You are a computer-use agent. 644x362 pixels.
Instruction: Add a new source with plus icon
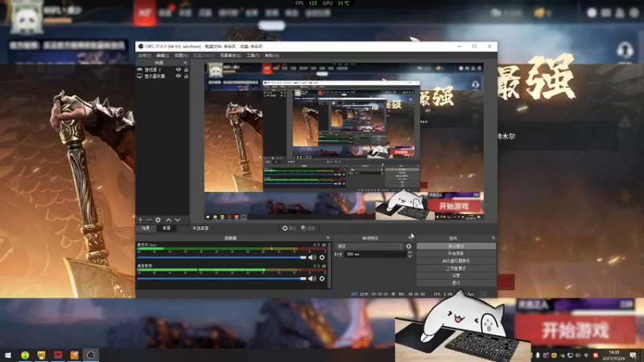point(140,220)
